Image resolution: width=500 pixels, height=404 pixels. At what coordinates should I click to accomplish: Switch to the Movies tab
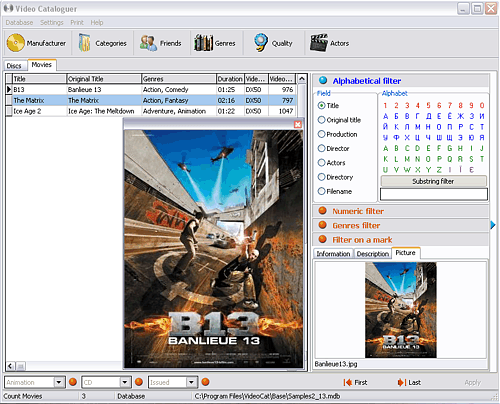click(x=42, y=65)
